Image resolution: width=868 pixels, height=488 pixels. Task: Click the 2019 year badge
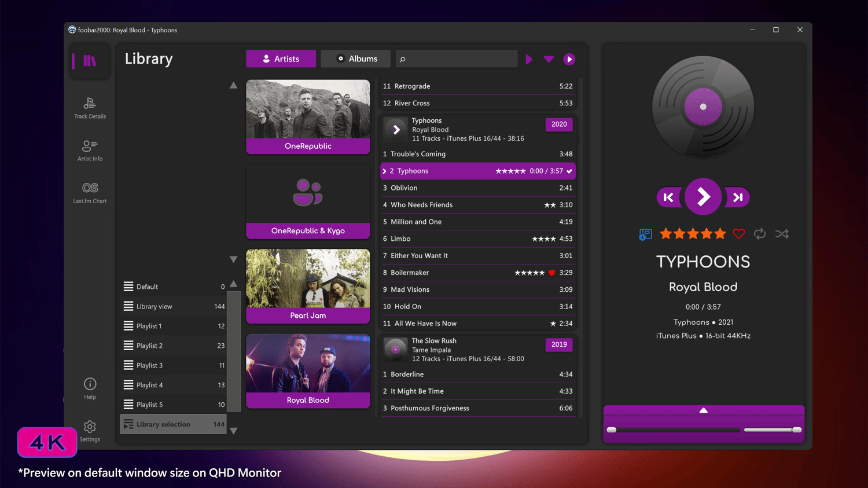[x=559, y=344]
